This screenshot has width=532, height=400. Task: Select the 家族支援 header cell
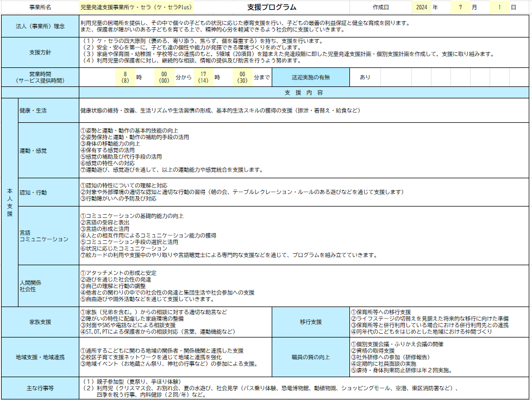click(x=40, y=322)
